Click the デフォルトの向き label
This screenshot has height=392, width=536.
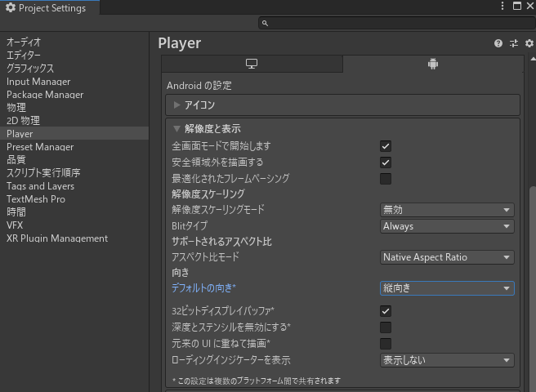tap(203, 288)
